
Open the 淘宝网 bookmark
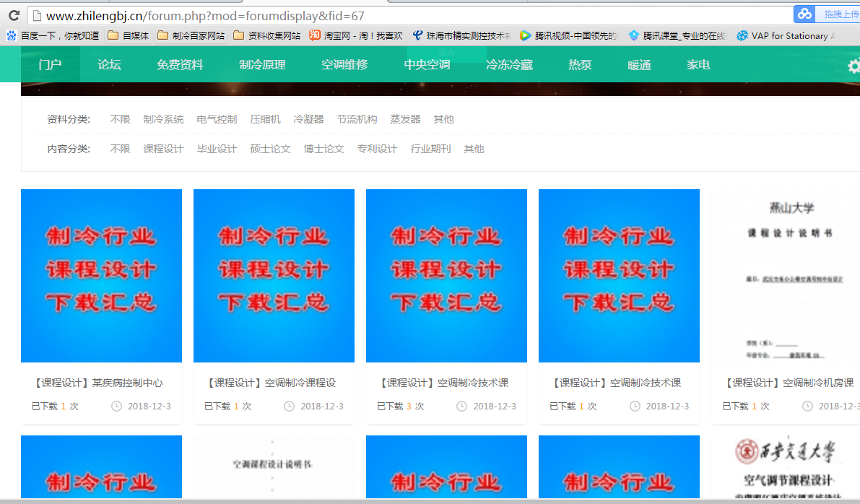coord(356,35)
